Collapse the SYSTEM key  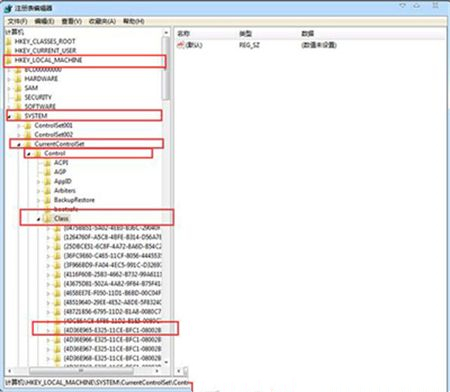click(9, 116)
